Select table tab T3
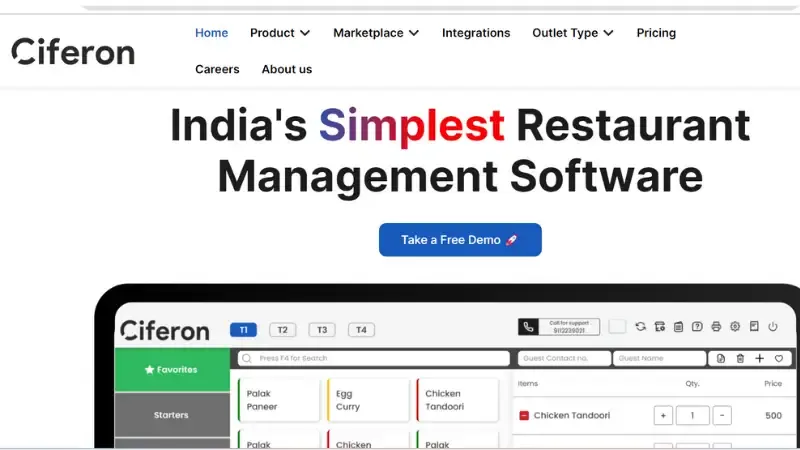 [x=322, y=330]
